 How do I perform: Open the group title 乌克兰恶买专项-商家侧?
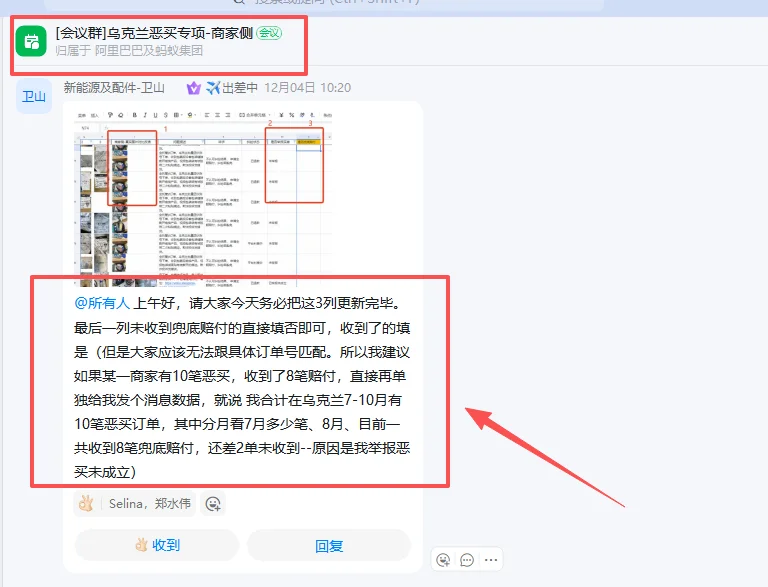[154, 33]
